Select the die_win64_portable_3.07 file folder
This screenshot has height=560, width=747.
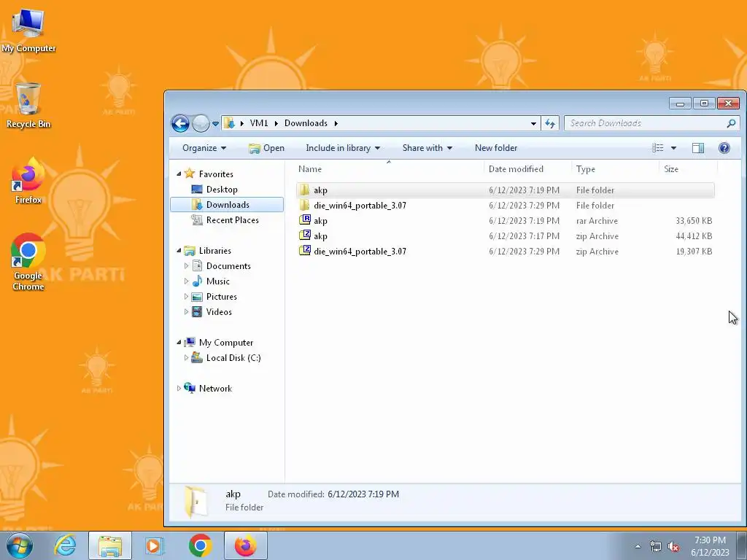tap(505, 205)
